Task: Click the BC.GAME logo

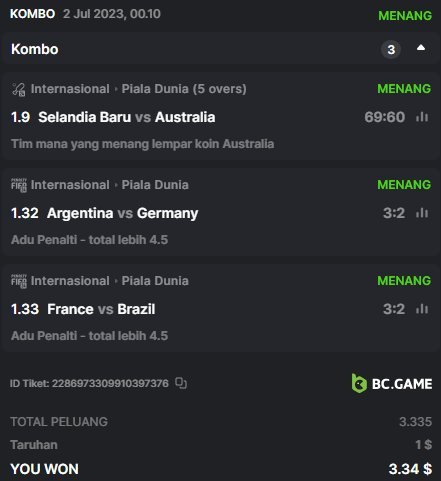Action: pyautogui.click(x=392, y=383)
